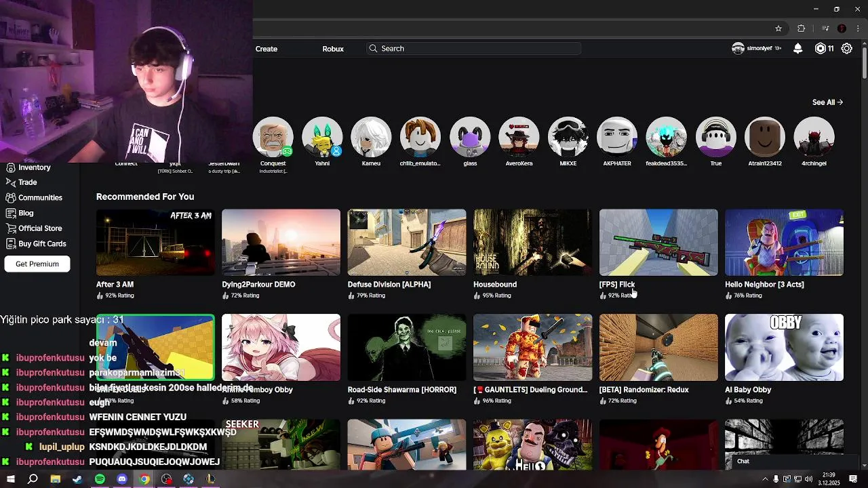Open Chrome media controls icon
Viewport: 868px width, 488px height.
click(825, 28)
